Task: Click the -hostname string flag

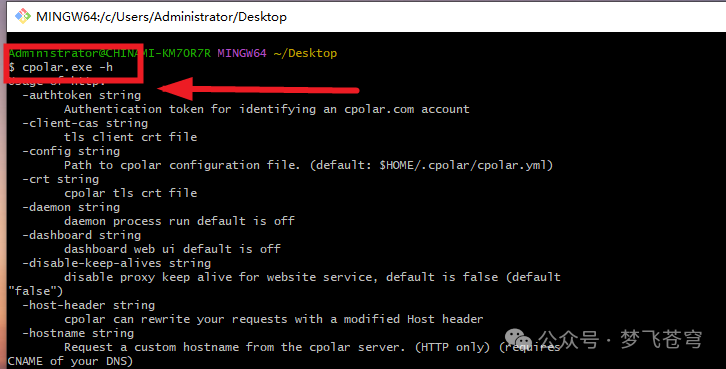Action: [x=78, y=333]
